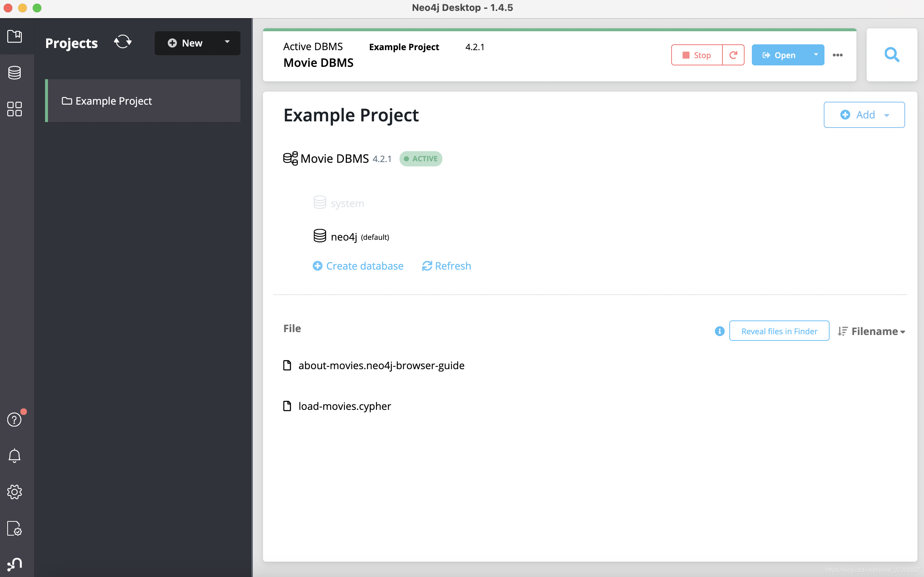The height and width of the screenshot is (577, 924).
Task: Expand the Open button dropdown arrow
Action: point(814,55)
